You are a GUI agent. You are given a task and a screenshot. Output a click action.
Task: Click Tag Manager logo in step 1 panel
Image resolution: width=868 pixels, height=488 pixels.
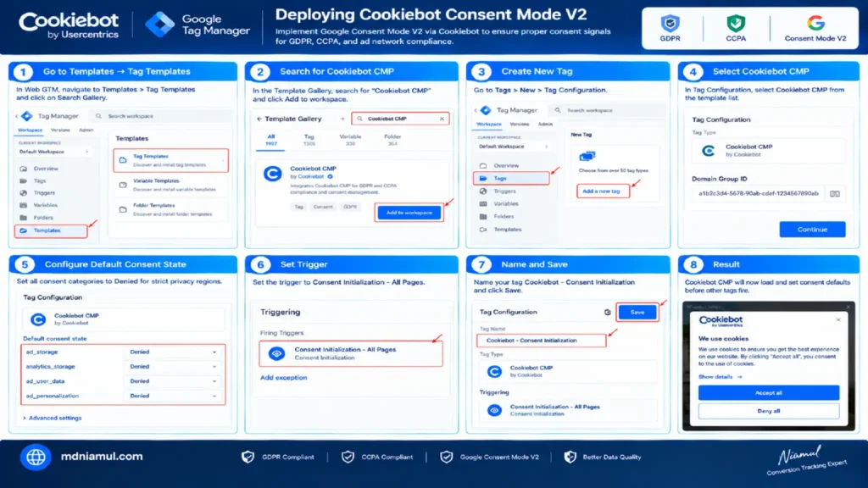26,116
